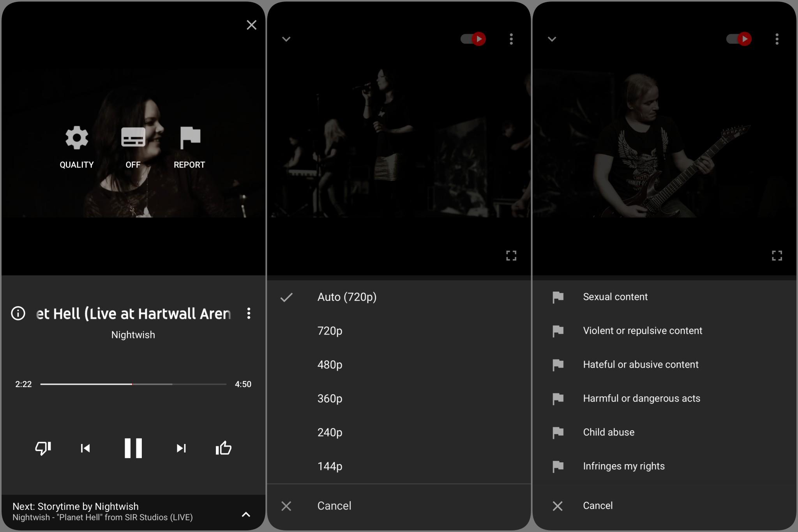Viewport: 798px width, 532px height.
Task: Collapse the right player with down chevron
Action: 552,39
